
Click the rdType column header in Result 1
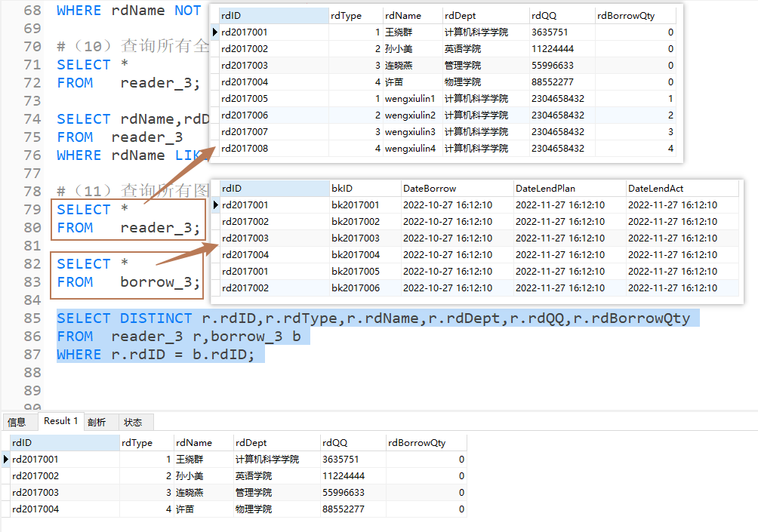pos(146,442)
